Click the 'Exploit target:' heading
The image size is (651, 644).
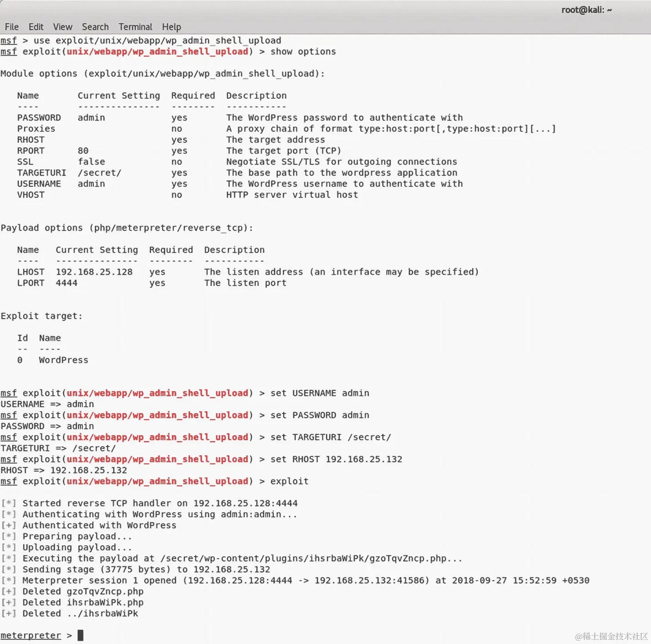tap(42, 316)
